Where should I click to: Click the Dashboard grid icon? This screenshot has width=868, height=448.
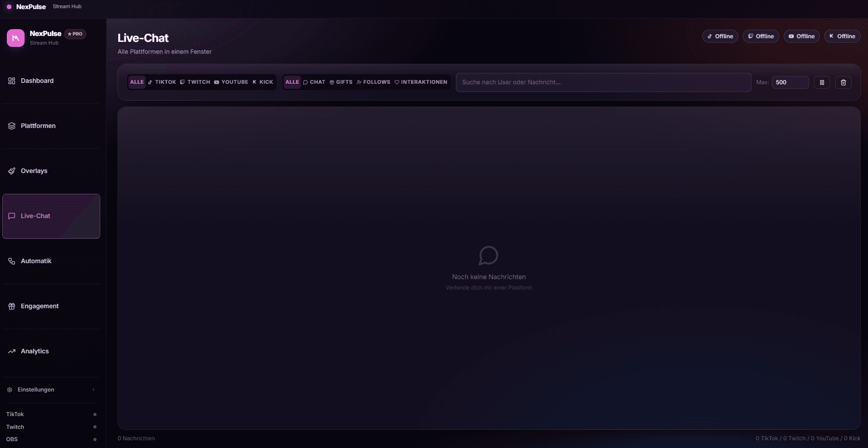(x=12, y=81)
